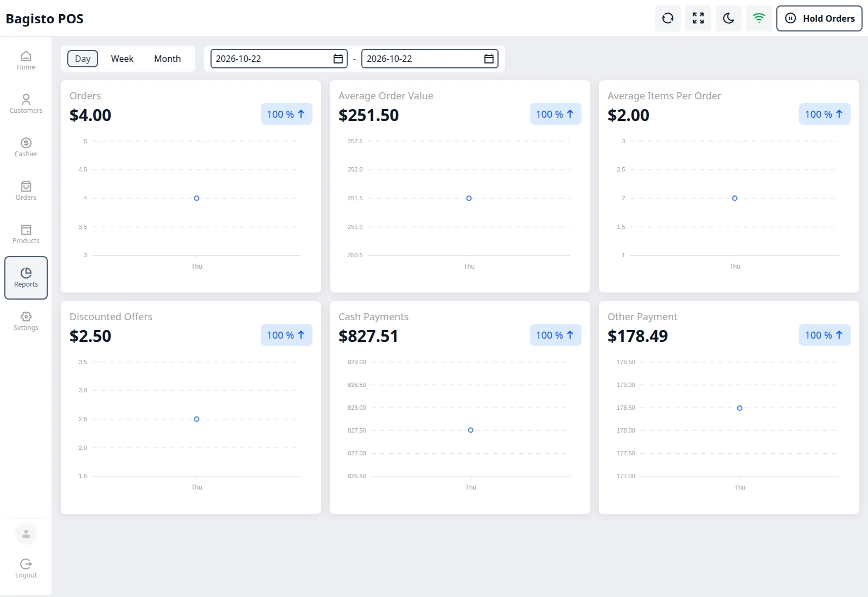Click Average Items Per Order chart point
The width and height of the screenshot is (868, 597).
pyautogui.click(x=735, y=198)
